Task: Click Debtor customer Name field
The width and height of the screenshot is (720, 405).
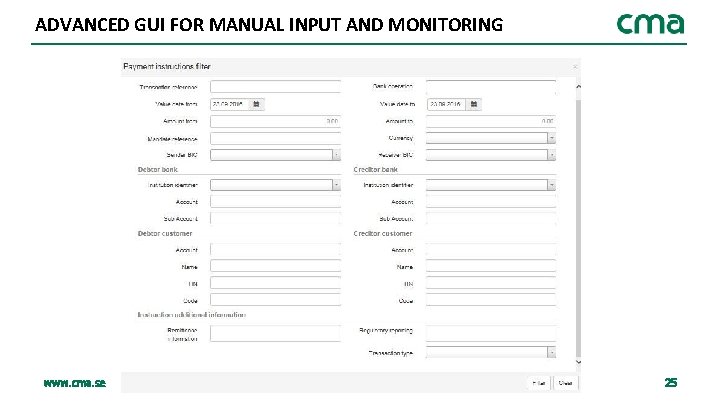Action: 276,266
